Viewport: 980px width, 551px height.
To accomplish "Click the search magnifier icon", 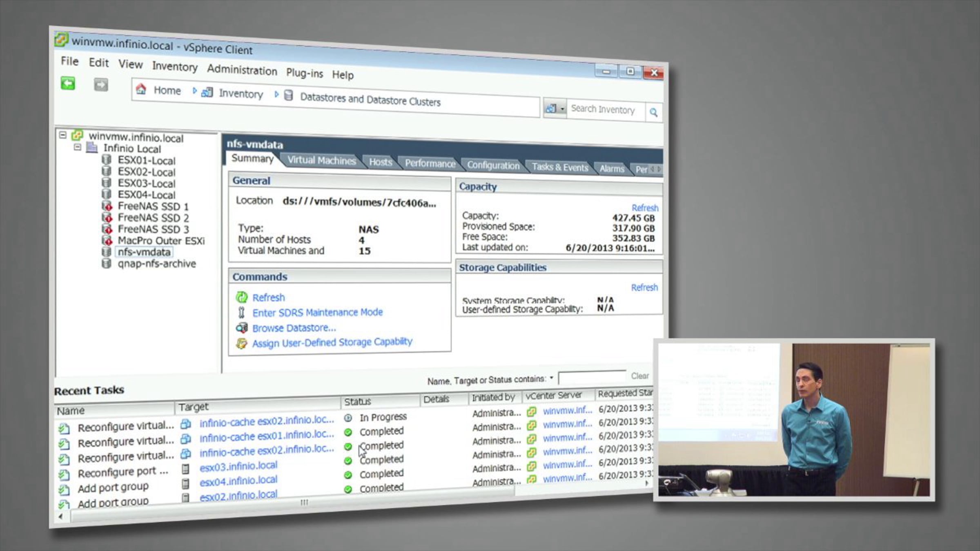I will 653,112.
